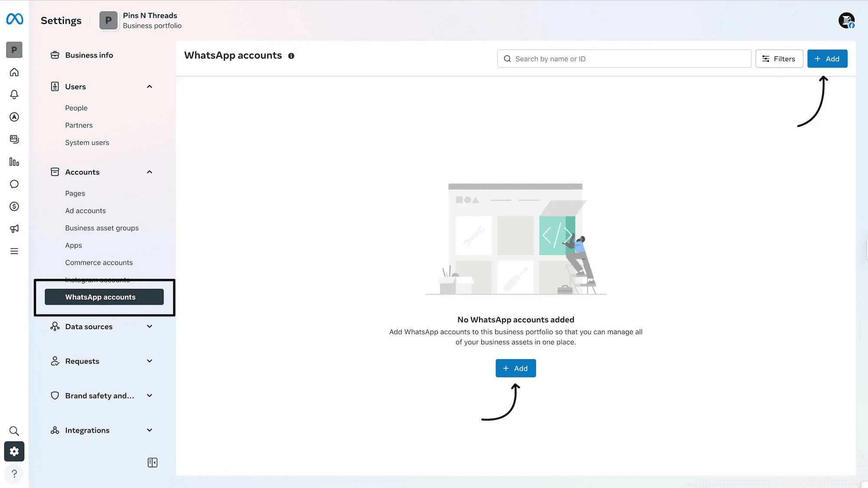Click the top-right Add button
Screen dimensions: 868x488
pos(827,59)
